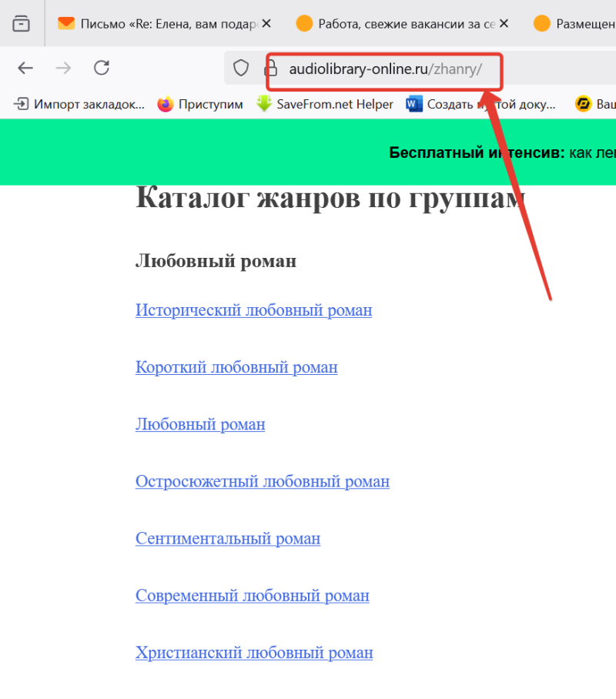Focus the audiolibrary-online.ru address bar

pos(385,69)
